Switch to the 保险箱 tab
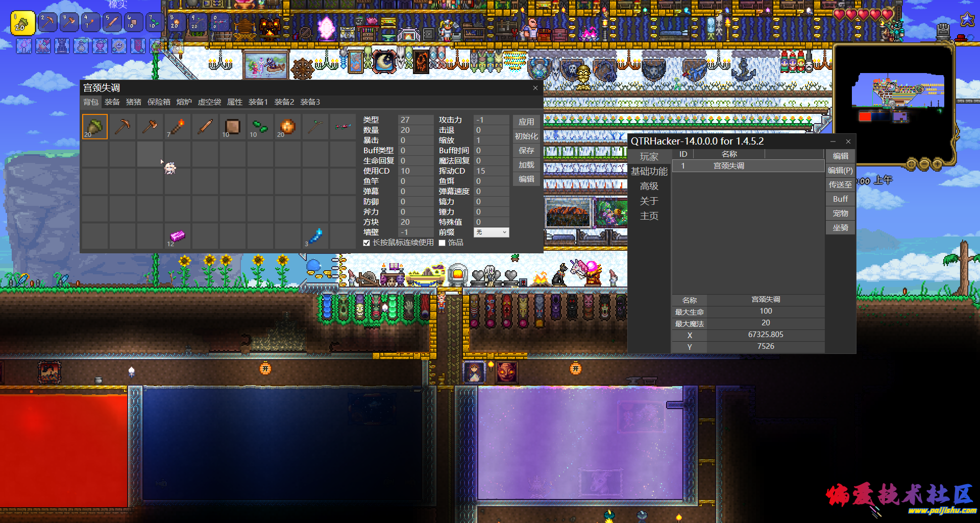The height and width of the screenshot is (523, 980). tap(159, 102)
